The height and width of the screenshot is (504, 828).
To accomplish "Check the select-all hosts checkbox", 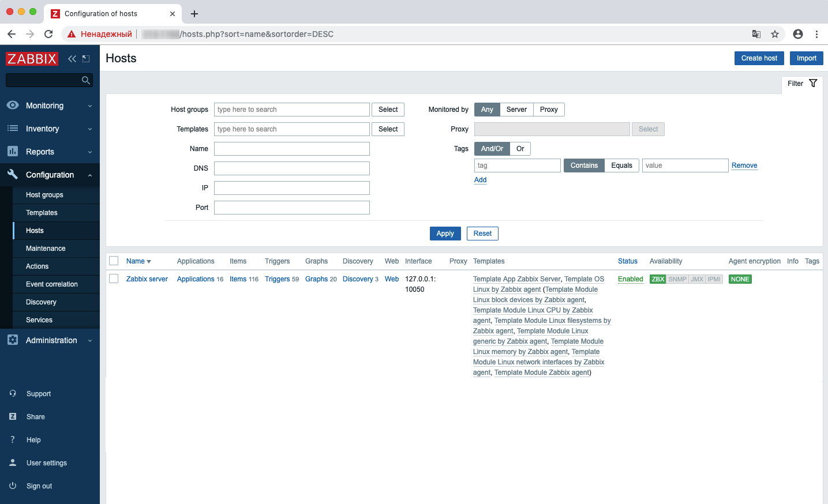I will [x=114, y=261].
